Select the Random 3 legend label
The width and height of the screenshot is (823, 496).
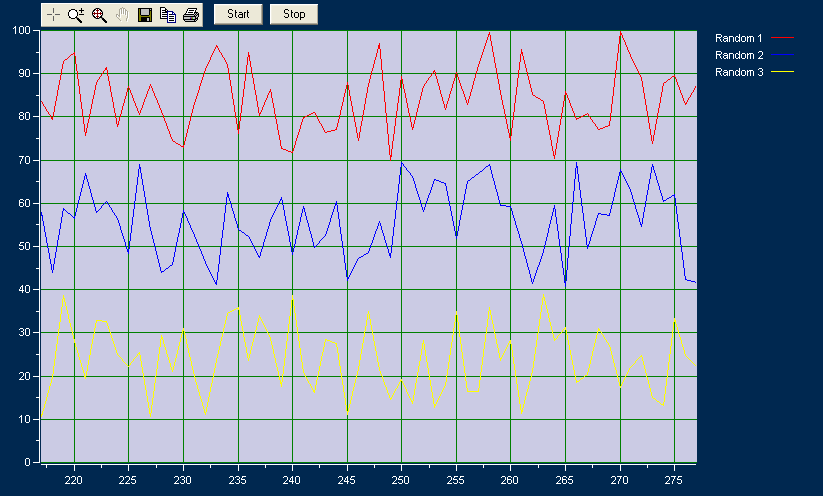[739, 72]
